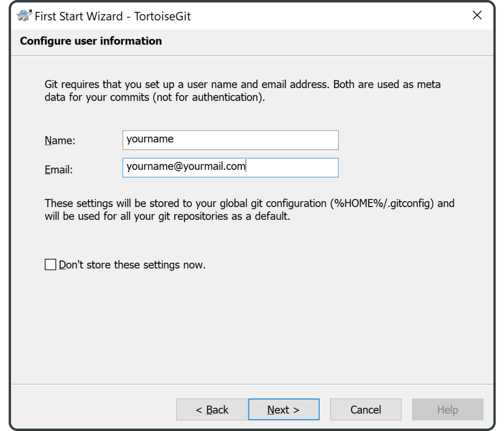Image resolution: width=504 pixels, height=431 pixels.
Task: Close the First Start Wizard window
Action: coord(477,15)
